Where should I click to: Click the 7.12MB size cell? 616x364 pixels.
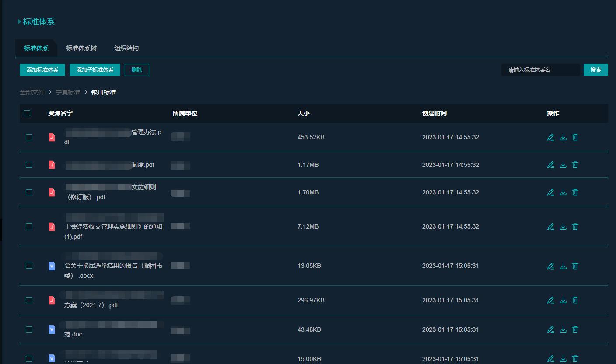[308, 226]
